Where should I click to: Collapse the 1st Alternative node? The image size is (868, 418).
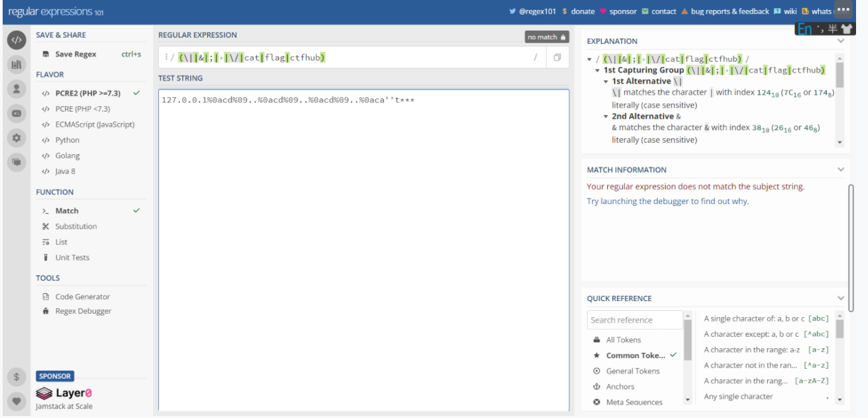pyautogui.click(x=606, y=81)
